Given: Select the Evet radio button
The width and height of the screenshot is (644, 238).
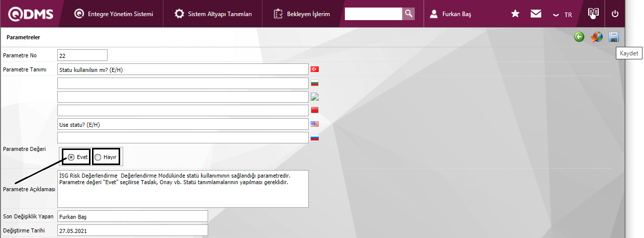Looking at the screenshot, I should (71, 157).
